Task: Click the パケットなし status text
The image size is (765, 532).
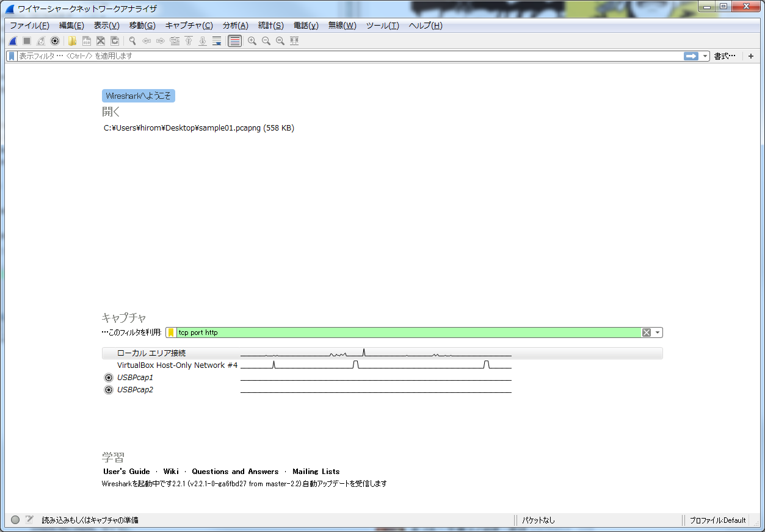Action: point(538,520)
